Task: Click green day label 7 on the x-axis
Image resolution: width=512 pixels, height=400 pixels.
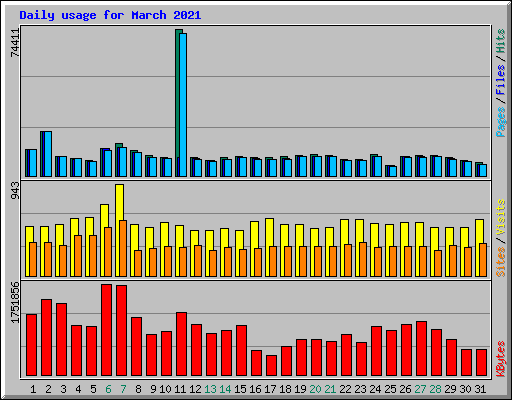Action: (123, 389)
